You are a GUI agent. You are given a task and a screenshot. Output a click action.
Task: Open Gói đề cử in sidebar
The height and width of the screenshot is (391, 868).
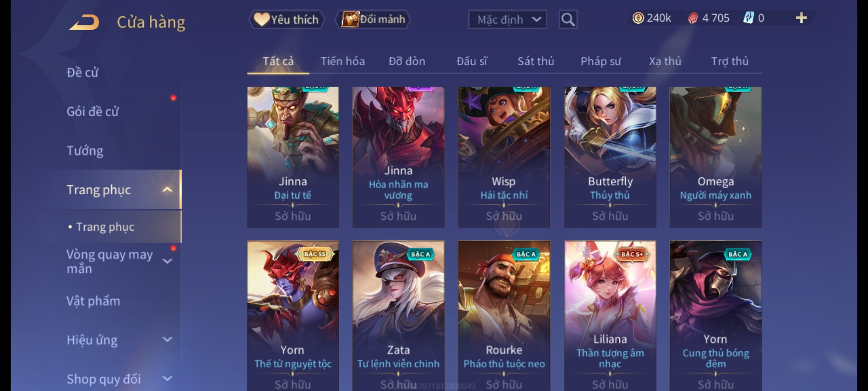pos(93,112)
